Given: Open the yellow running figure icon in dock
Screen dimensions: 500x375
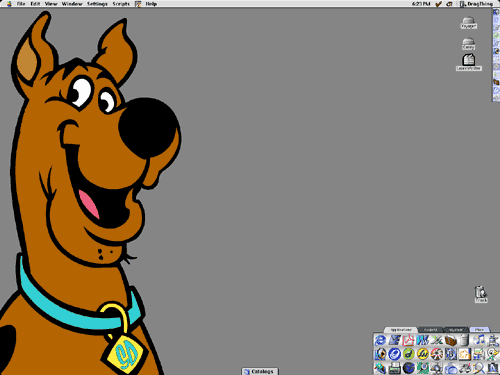Looking at the screenshot, I should click(493, 354).
